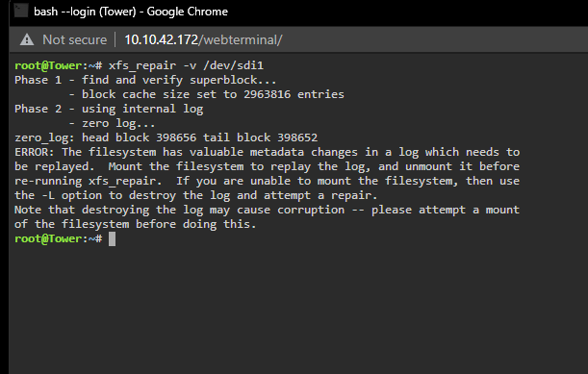
Task: Click the 'ERROR: The filesystem has valuable' line
Action: [x=267, y=152]
